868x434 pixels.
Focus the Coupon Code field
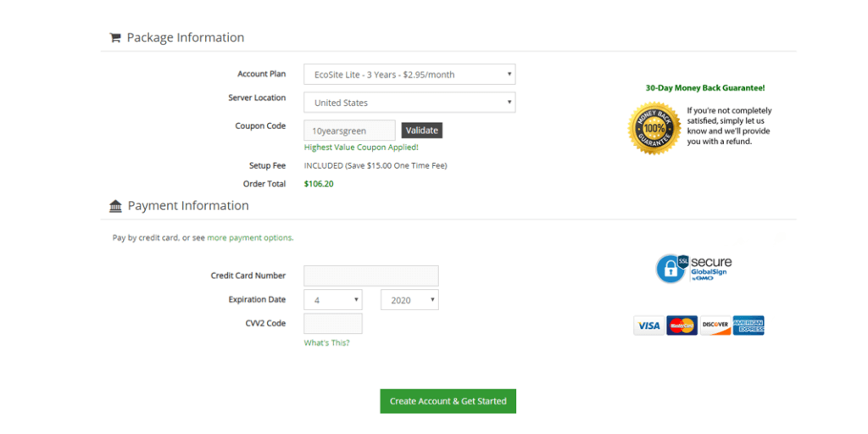pos(349,131)
